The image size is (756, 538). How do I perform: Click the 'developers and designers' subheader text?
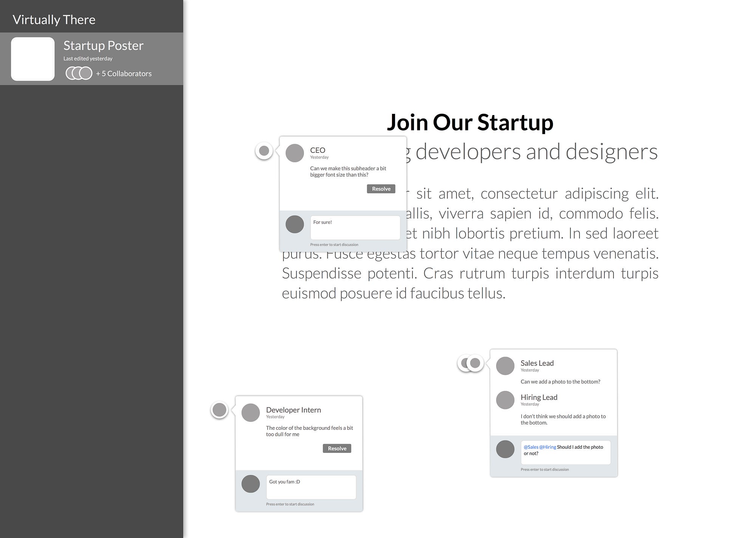tap(536, 152)
